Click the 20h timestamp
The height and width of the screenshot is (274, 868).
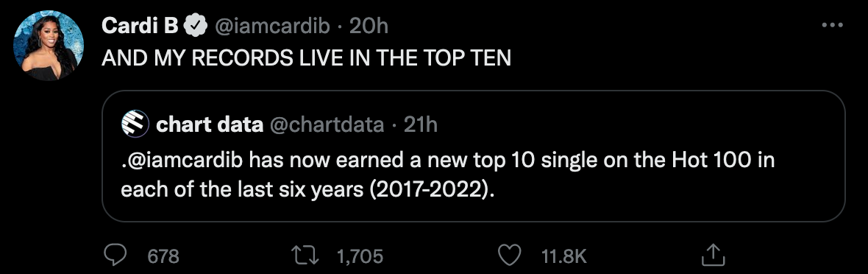(x=369, y=26)
